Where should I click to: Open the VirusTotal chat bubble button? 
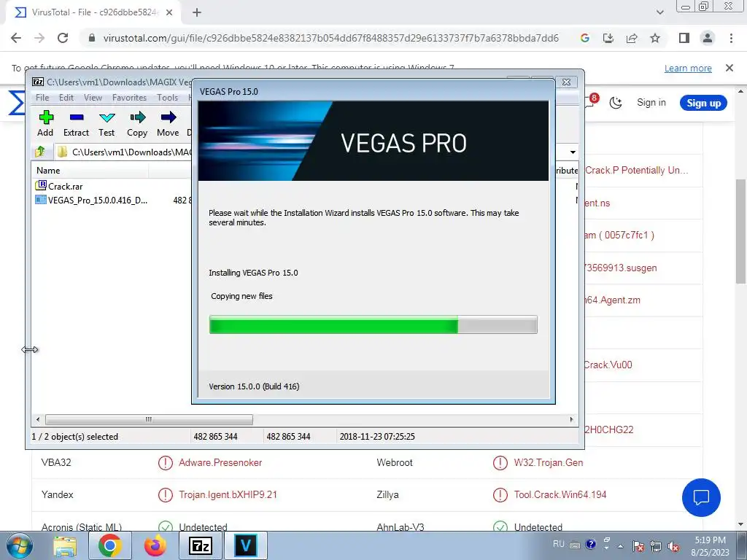click(x=701, y=497)
